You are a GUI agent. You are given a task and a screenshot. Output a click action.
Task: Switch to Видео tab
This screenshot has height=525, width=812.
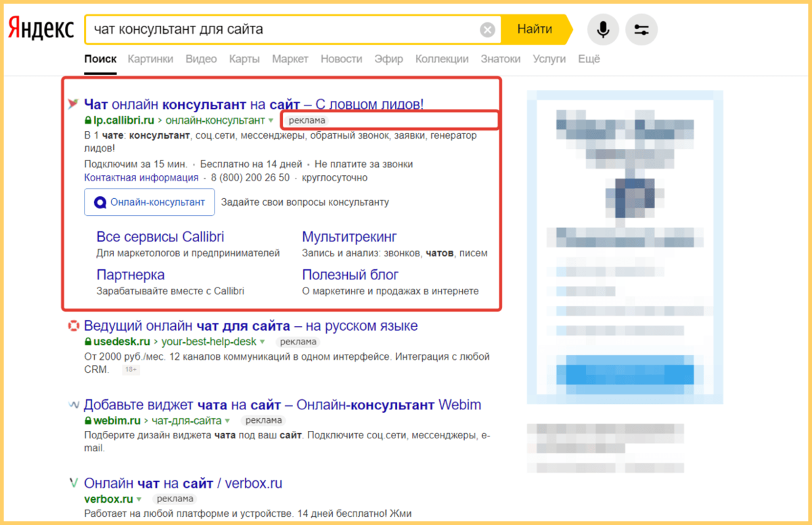pyautogui.click(x=201, y=59)
